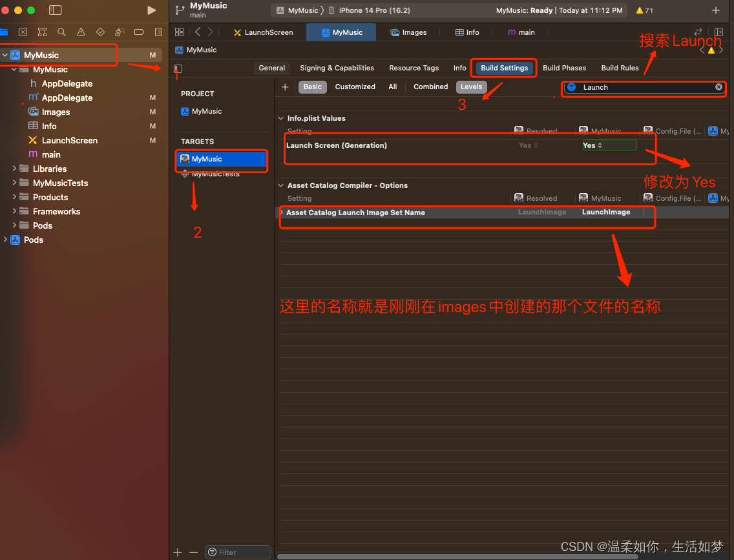Click the Build Phases section

coord(564,67)
